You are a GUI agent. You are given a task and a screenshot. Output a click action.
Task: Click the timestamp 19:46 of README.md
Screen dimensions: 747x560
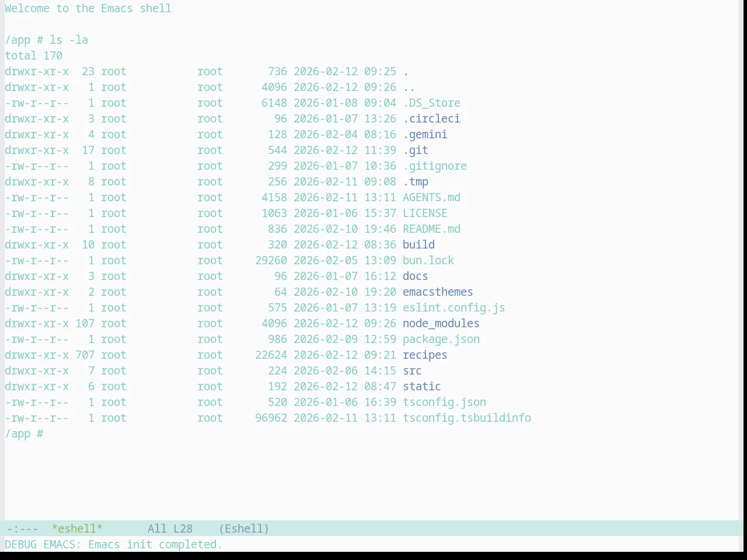[x=380, y=229]
